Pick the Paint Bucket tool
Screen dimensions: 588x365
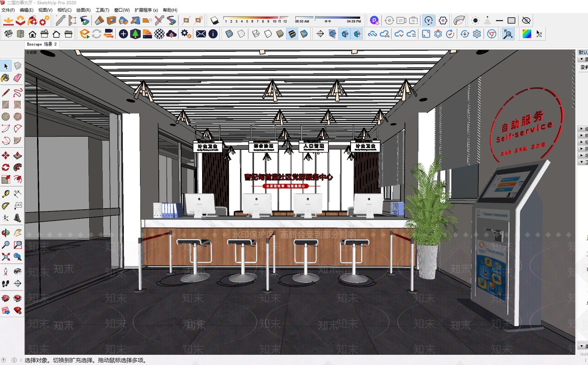[6, 78]
